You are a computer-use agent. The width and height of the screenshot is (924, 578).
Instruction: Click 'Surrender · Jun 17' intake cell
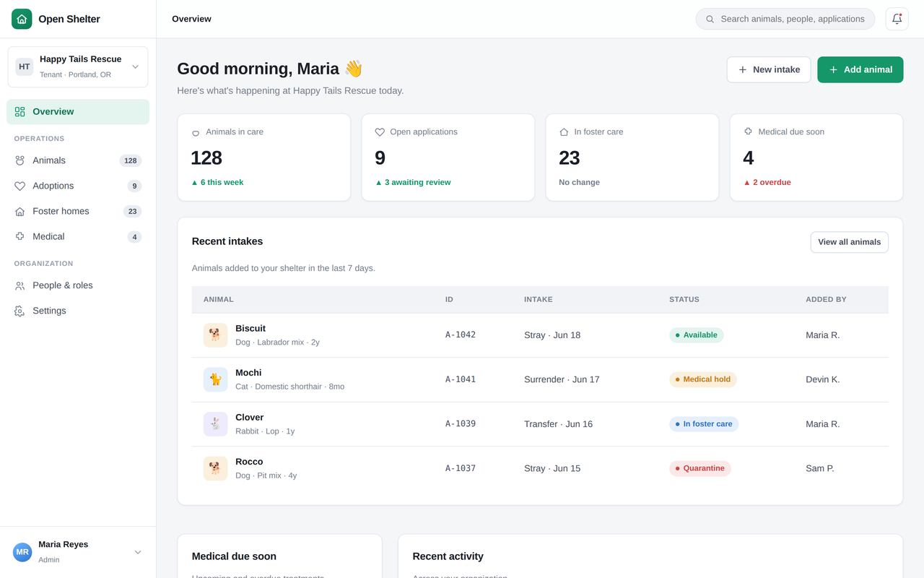(562, 379)
